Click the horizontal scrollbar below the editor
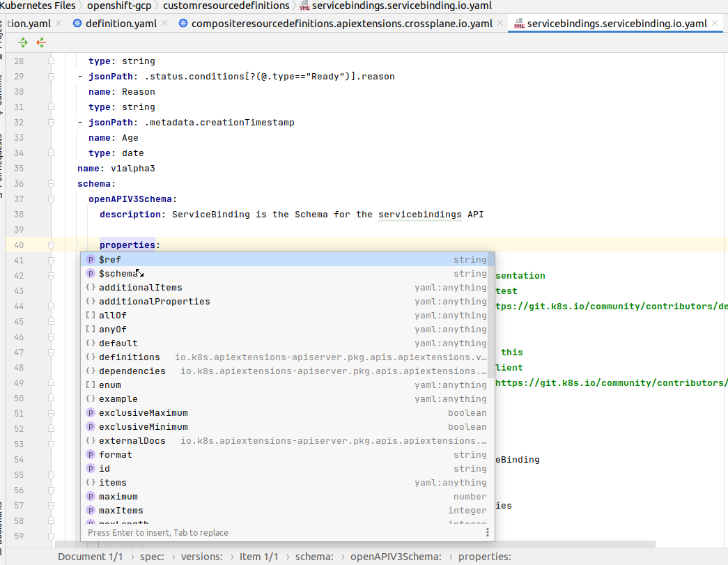728x565 pixels. pyautogui.click(x=348, y=544)
